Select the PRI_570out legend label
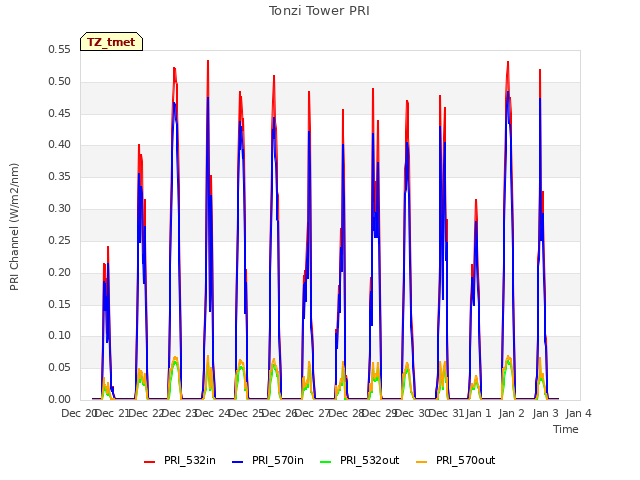This screenshot has width=640, height=480. click(465, 460)
